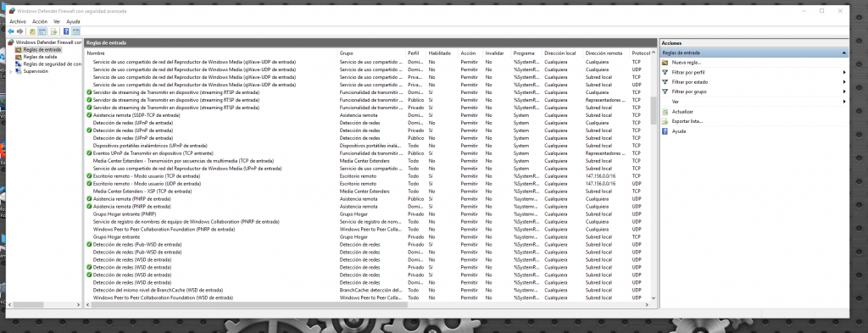Click Exportar lista in Acciones pane
This screenshot has width=868, height=333.
687,121
